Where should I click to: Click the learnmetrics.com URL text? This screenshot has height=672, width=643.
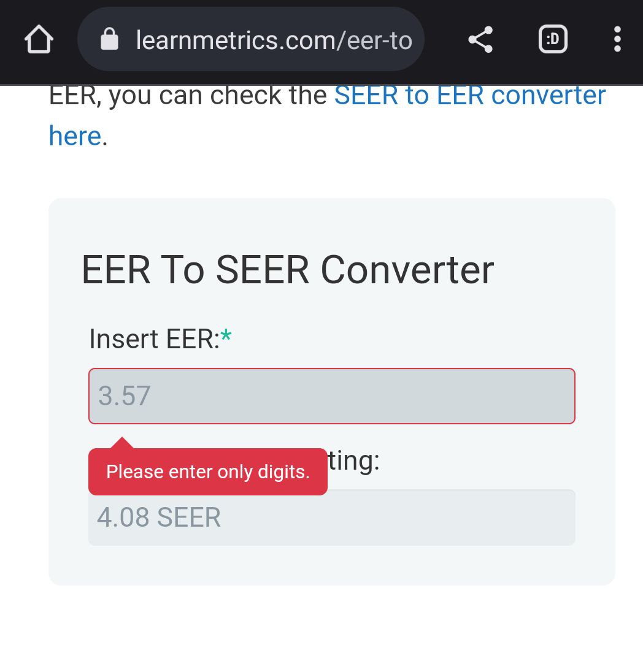point(273,40)
